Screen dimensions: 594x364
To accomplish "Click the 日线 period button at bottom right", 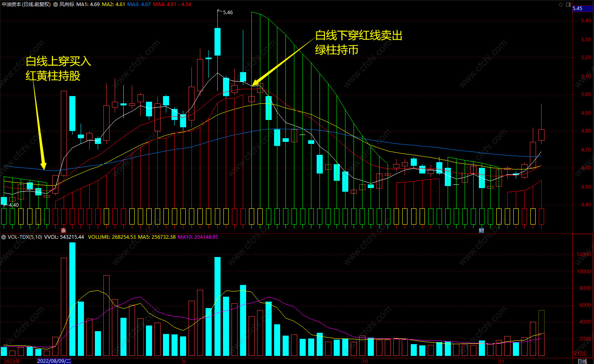I will coord(582,361).
